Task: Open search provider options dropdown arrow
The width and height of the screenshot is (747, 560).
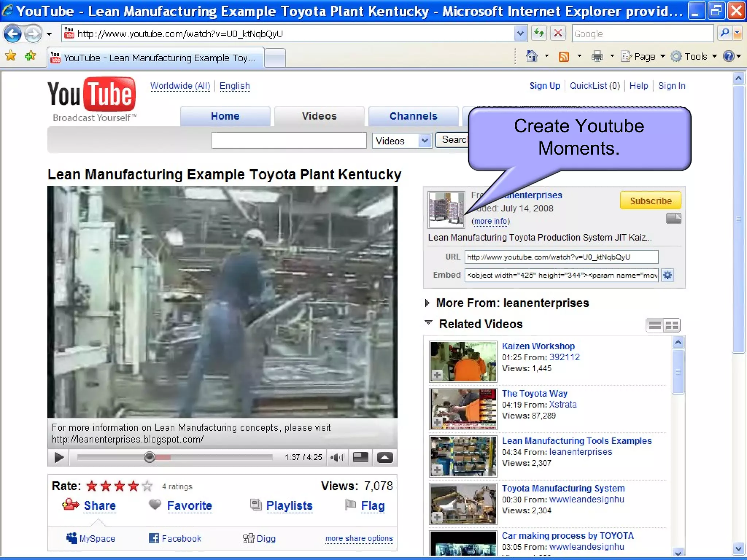Action: click(738, 34)
